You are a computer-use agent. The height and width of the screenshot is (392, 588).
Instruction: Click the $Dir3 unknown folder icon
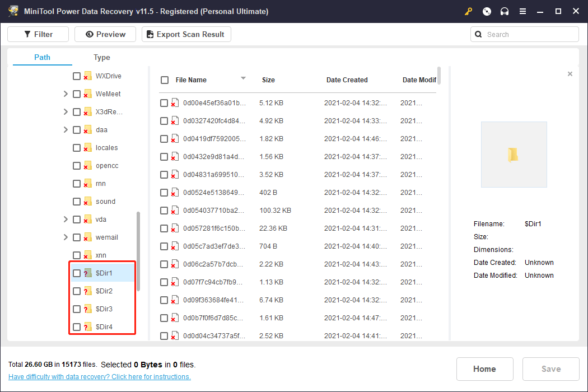(88, 309)
